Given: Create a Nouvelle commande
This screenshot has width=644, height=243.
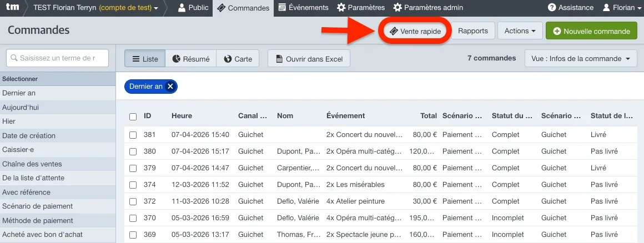Looking at the screenshot, I should [x=591, y=31].
